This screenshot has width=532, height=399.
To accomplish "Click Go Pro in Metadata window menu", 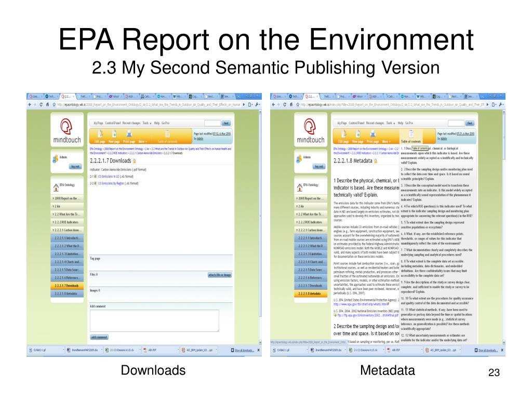I will [x=409, y=123].
